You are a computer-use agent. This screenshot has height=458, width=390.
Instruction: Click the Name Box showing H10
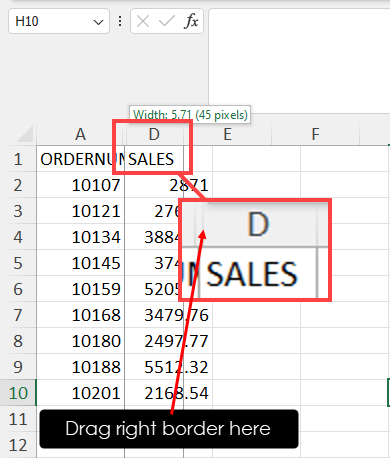[x=59, y=21]
